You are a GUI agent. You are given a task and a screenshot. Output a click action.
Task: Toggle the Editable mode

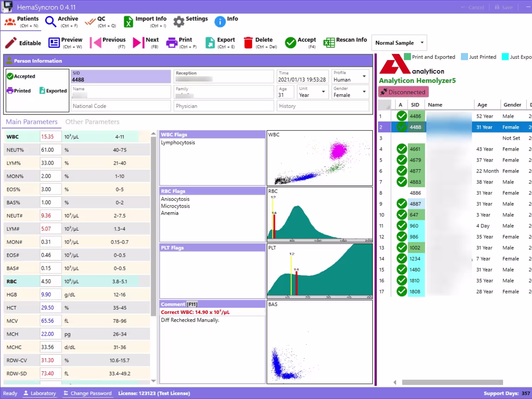tap(23, 43)
